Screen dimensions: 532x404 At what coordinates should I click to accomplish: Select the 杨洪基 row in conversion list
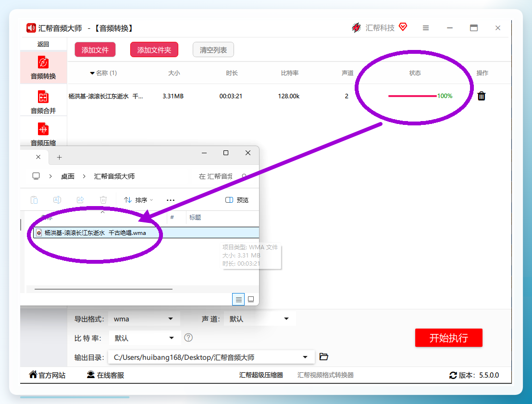[x=289, y=96]
